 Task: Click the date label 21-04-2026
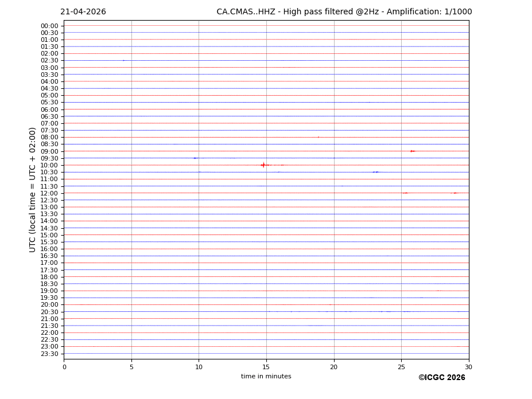83,12
